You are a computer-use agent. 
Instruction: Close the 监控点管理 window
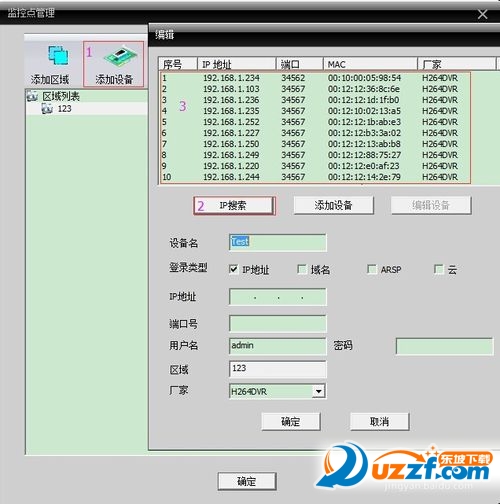coord(482,14)
